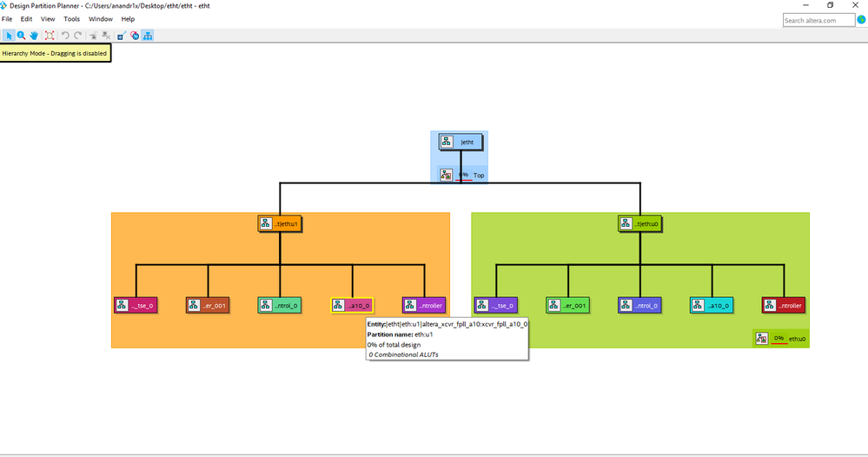868x457 pixels.
Task: Click the hierarchy icon in eth:u0 block
Action: click(626, 223)
